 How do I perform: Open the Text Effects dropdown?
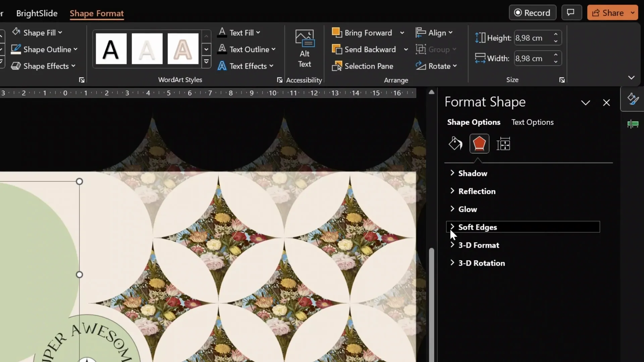246,66
